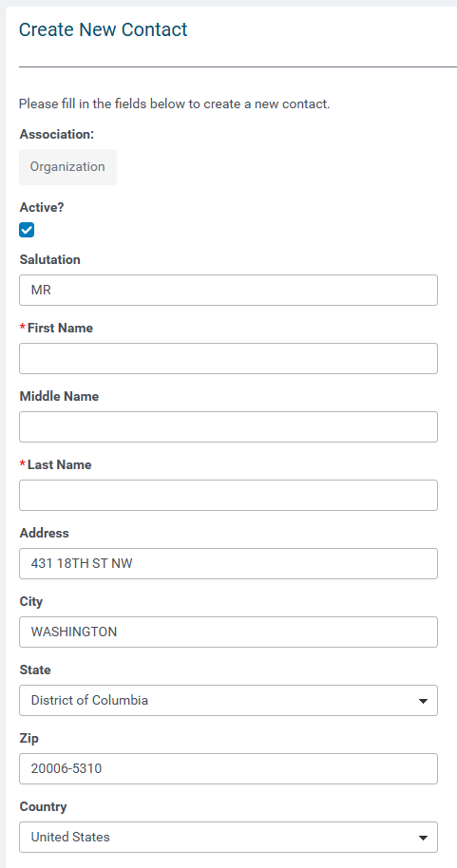Click the "Zip" label text
The width and height of the screenshot is (457, 868).
(29, 738)
